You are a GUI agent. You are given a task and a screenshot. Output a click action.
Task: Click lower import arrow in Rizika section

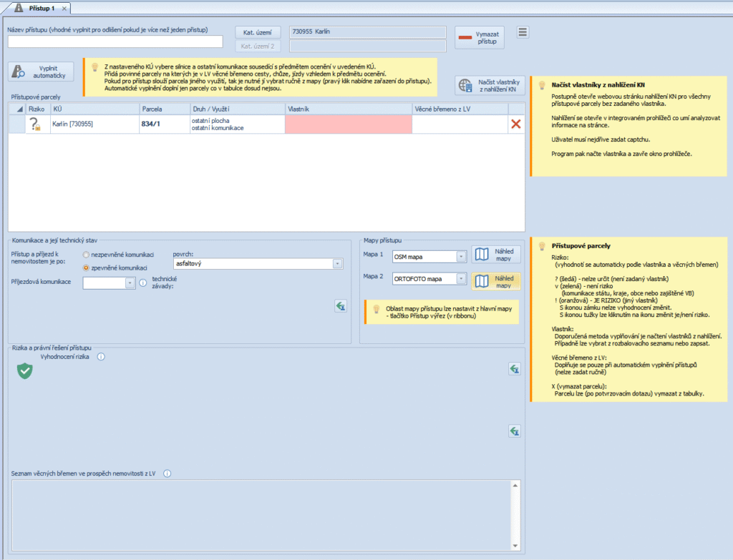point(515,431)
